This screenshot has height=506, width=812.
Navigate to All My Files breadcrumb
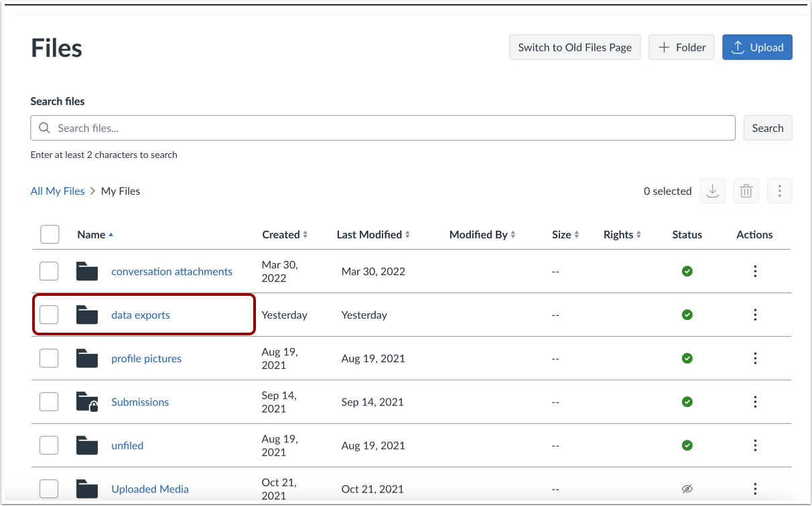(x=58, y=191)
